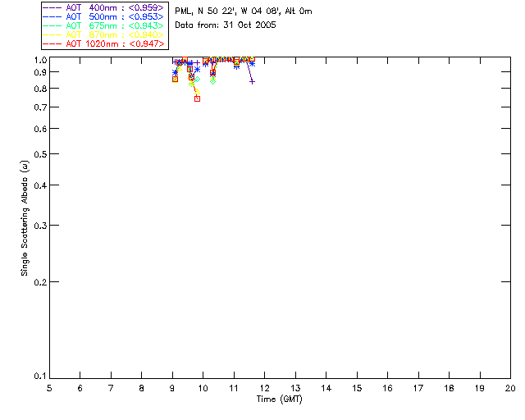Click the Single Scattering Albedo axis label
This screenshot has height=420, width=525.
coord(25,218)
